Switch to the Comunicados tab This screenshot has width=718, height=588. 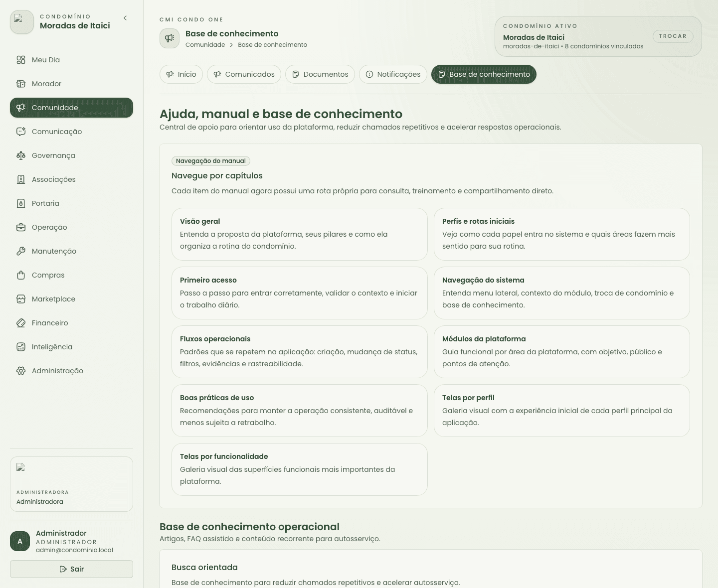click(244, 74)
